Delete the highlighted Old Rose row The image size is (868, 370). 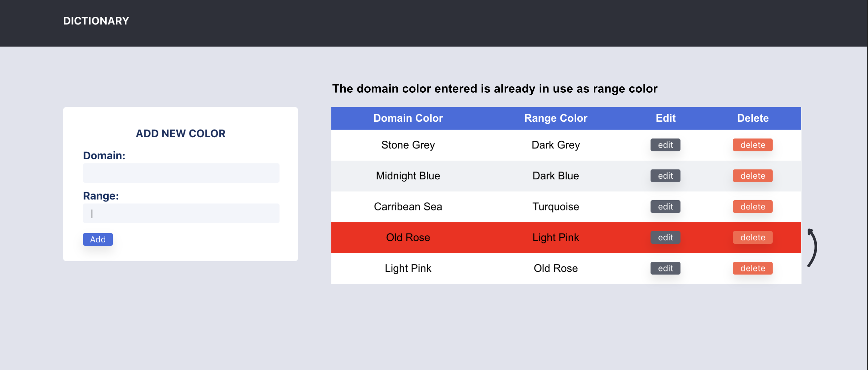point(752,237)
